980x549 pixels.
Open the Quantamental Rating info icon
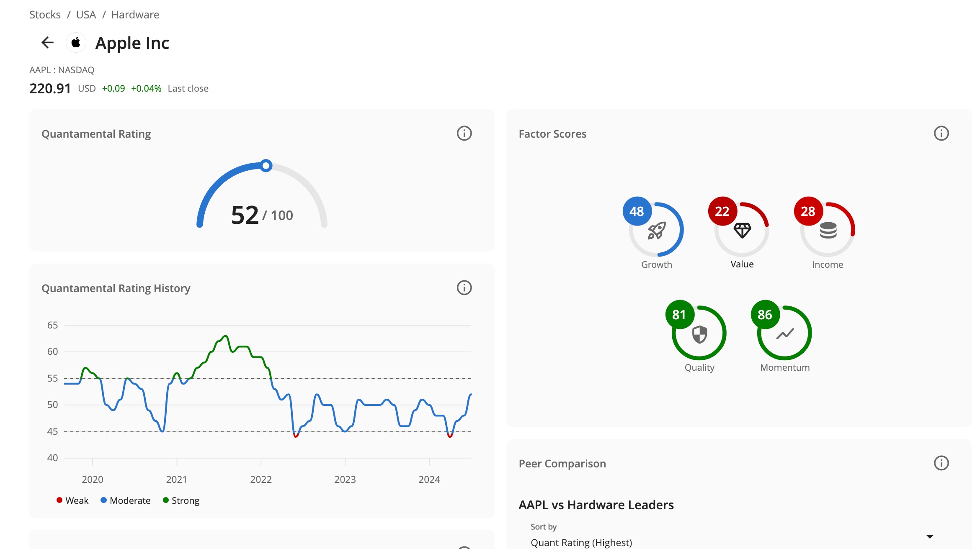464,133
